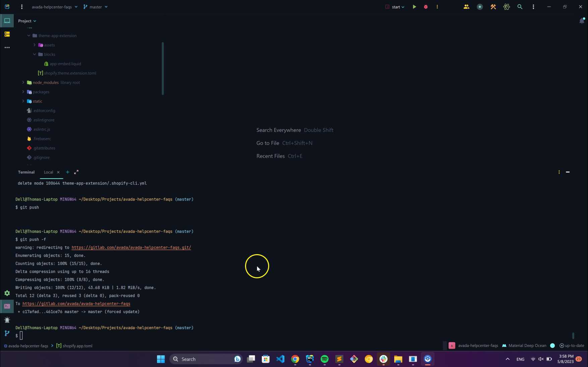Click the More Tool Windows ellipsis in sidebar
Viewport: 588px width, 367px height.
pyautogui.click(x=7, y=48)
